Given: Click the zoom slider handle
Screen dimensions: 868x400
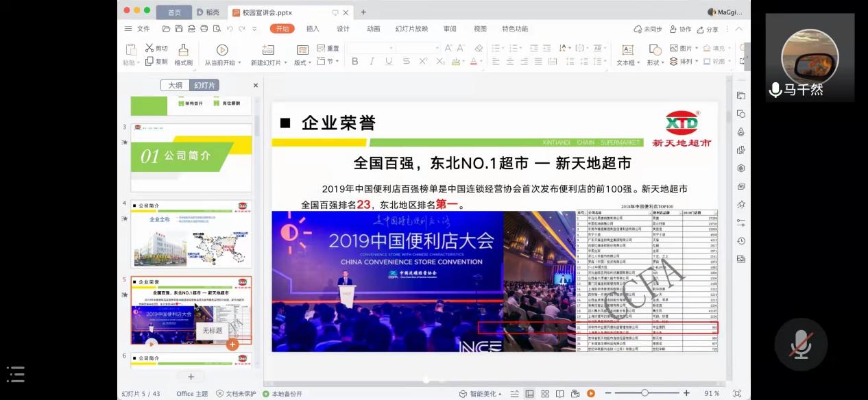Looking at the screenshot, I should coord(644,393).
